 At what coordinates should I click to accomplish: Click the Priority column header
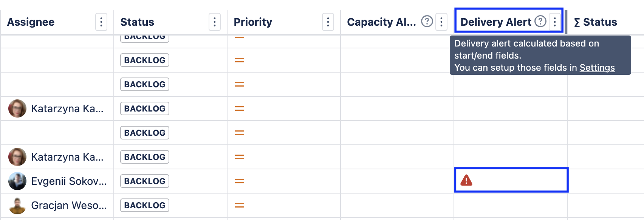(x=253, y=22)
